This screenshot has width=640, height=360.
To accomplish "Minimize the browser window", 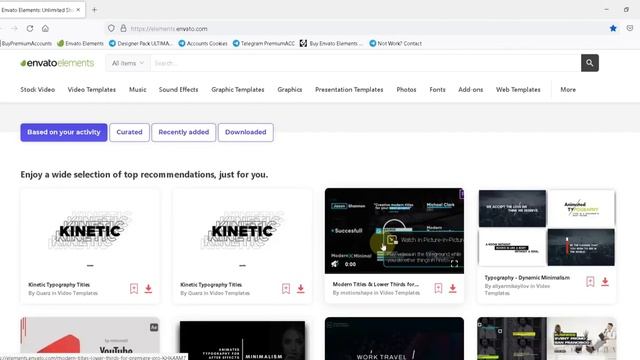I will click(x=607, y=9).
